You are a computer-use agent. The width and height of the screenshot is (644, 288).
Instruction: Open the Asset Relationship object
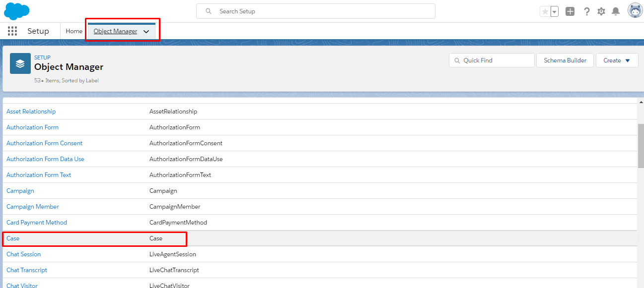(31, 112)
